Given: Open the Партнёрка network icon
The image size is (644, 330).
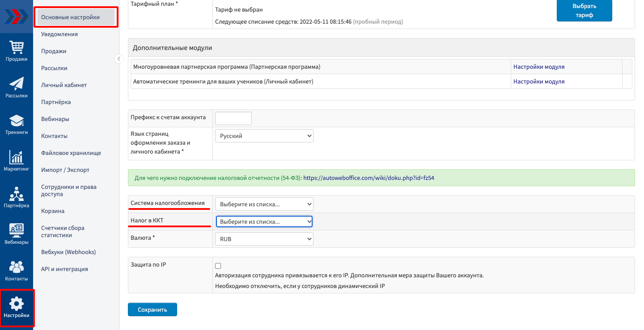Looking at the screenshot, I should click(17, 194).
